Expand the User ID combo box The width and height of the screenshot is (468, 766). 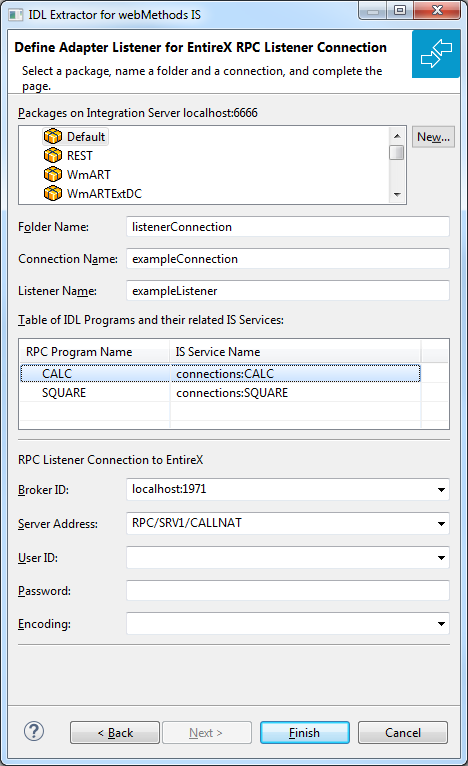coord(441,557)
